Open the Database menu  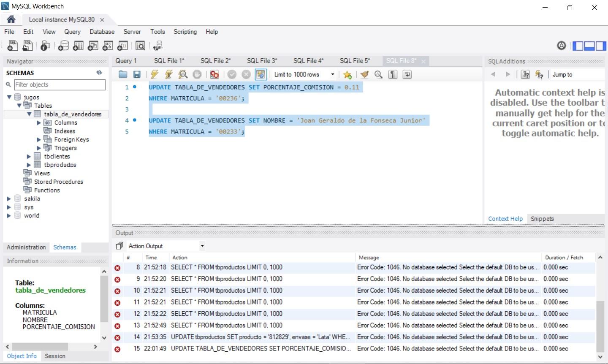point(102,32)
